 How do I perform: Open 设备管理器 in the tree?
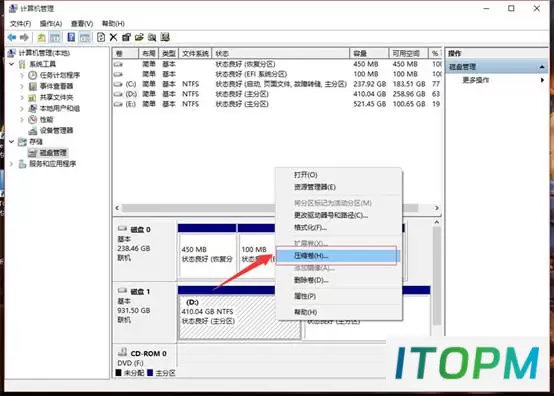coord(56,131)
